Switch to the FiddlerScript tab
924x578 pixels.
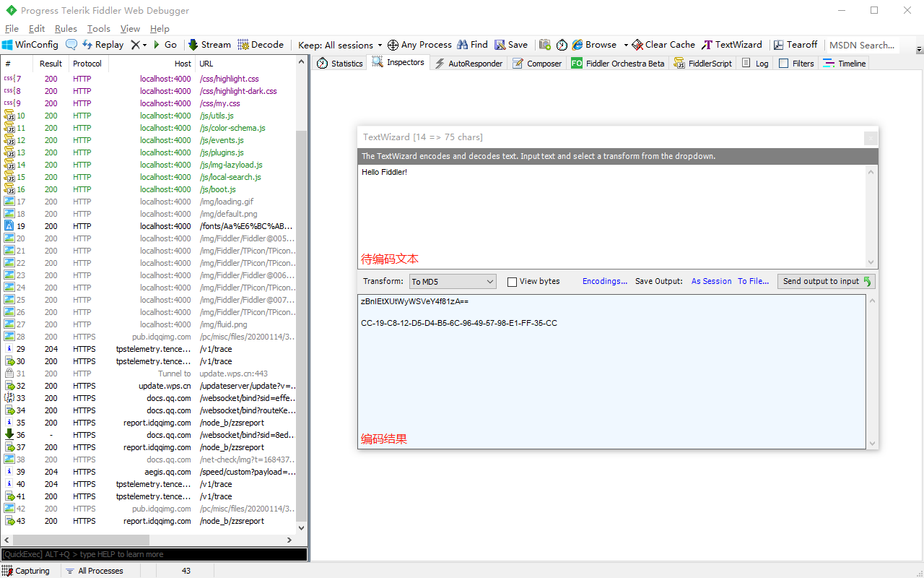[703, 64]
